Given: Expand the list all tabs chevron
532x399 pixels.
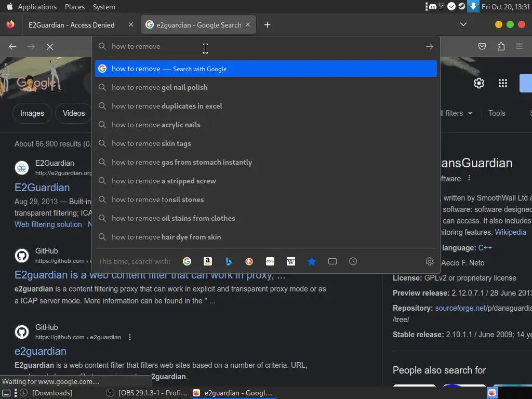Looking at the screenshot, I should point(463,24).
